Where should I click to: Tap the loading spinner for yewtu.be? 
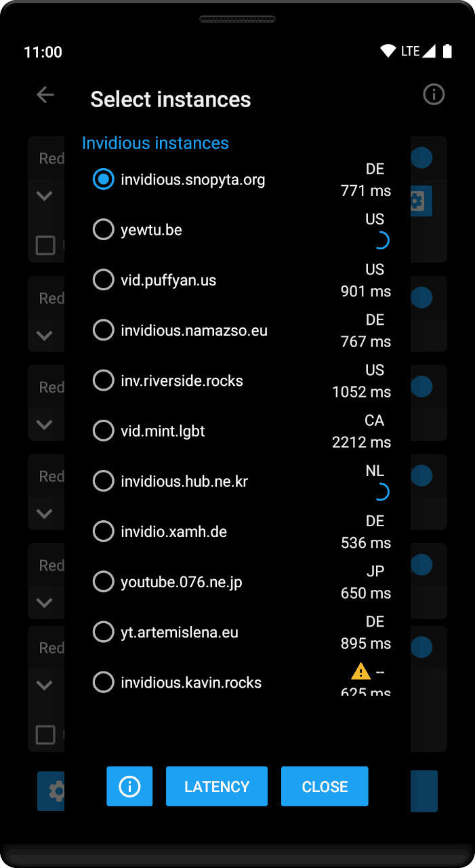pos(381,241)
